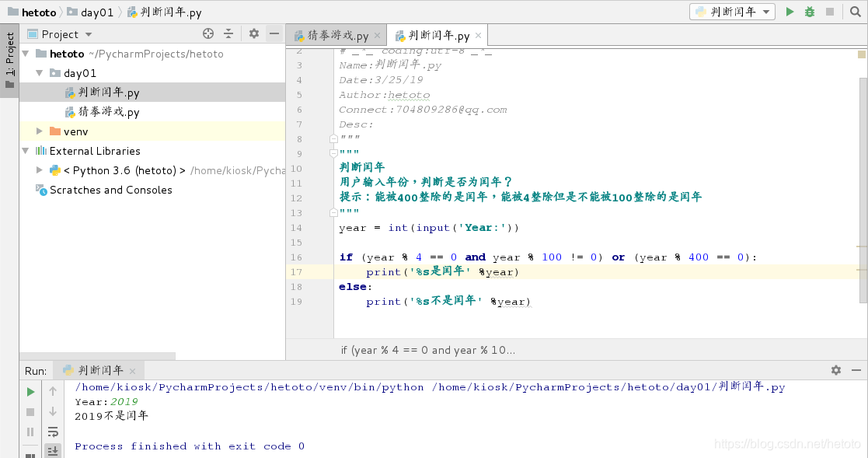868x458 pixels.
Task: Click the up stack trace arrow
Action: tap(53, 392)
